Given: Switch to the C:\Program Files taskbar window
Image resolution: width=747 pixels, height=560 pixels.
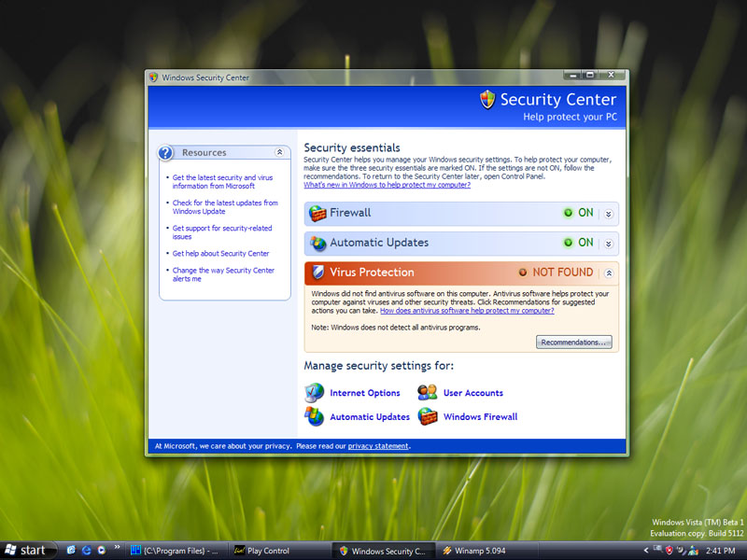Looking at the screenshot, I should tap(176, 551).
